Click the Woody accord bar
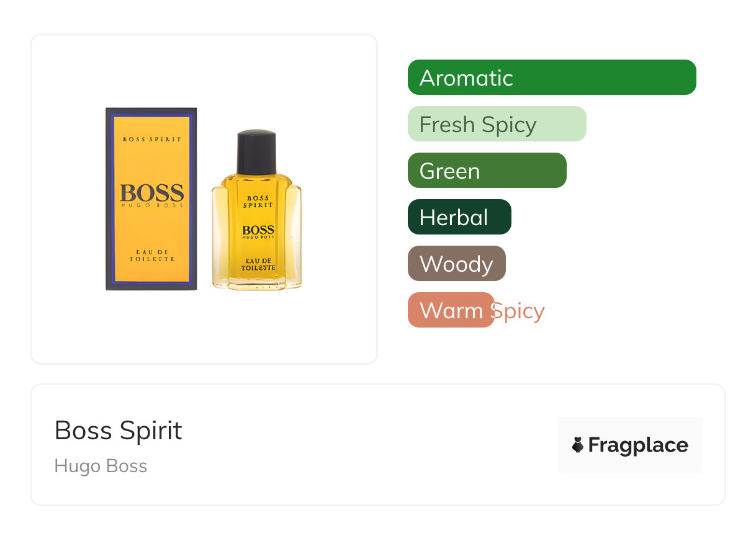The height and width of the screenshot is (536, 756). click(456, 264)
